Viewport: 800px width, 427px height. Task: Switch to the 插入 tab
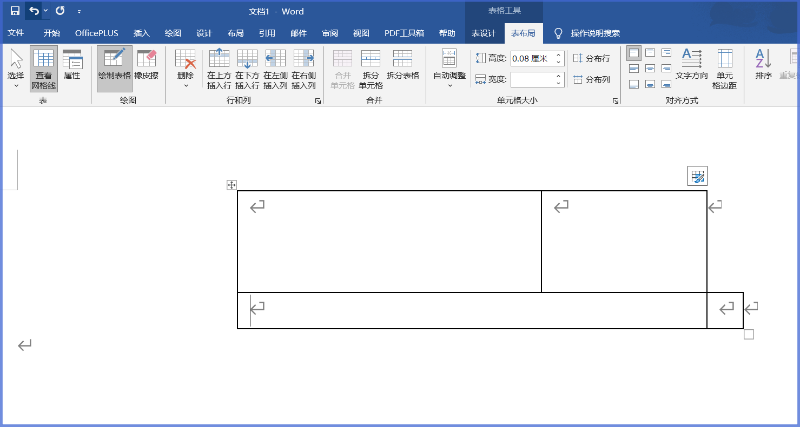click(141, 33)
